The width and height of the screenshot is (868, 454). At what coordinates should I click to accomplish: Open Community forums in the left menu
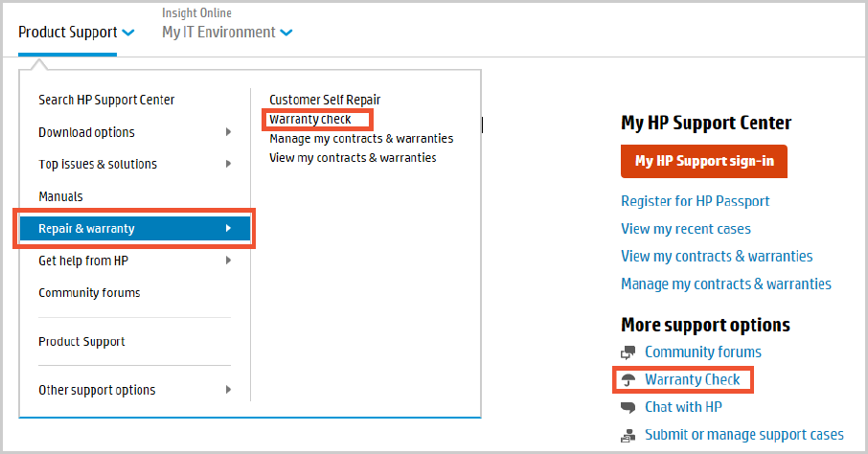pyautogui.click(x=89, y=292)
